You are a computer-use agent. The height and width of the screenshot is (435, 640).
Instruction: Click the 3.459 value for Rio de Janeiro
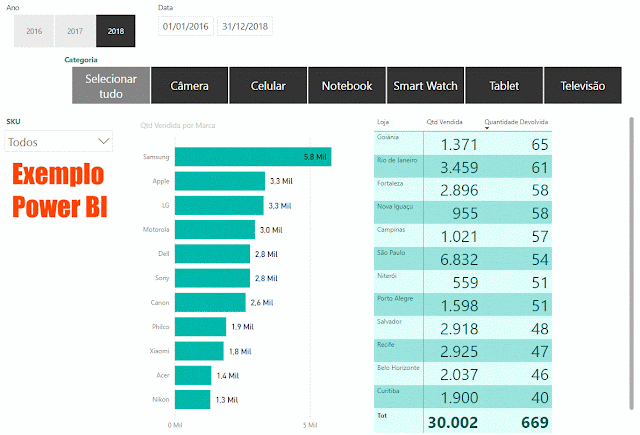[459, 168]
